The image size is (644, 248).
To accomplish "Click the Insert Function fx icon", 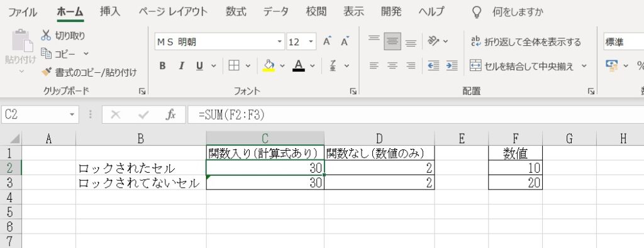I will pos(170,115).
